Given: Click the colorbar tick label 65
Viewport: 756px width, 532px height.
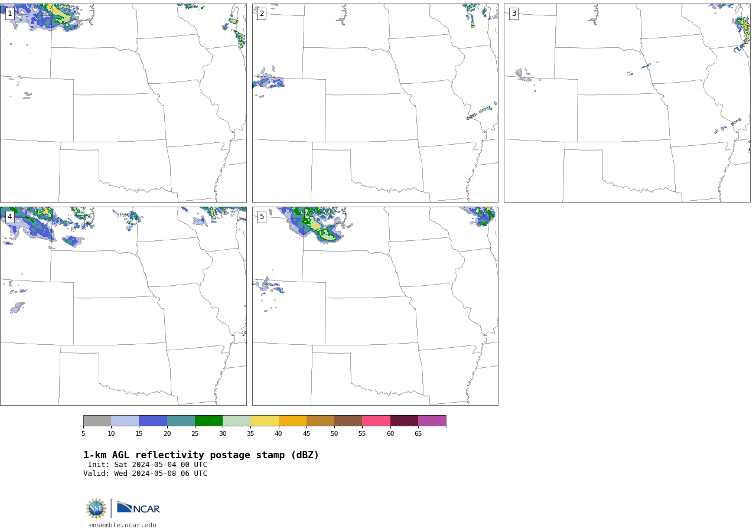Looking at the screenshot, I should tap(418, 434).
